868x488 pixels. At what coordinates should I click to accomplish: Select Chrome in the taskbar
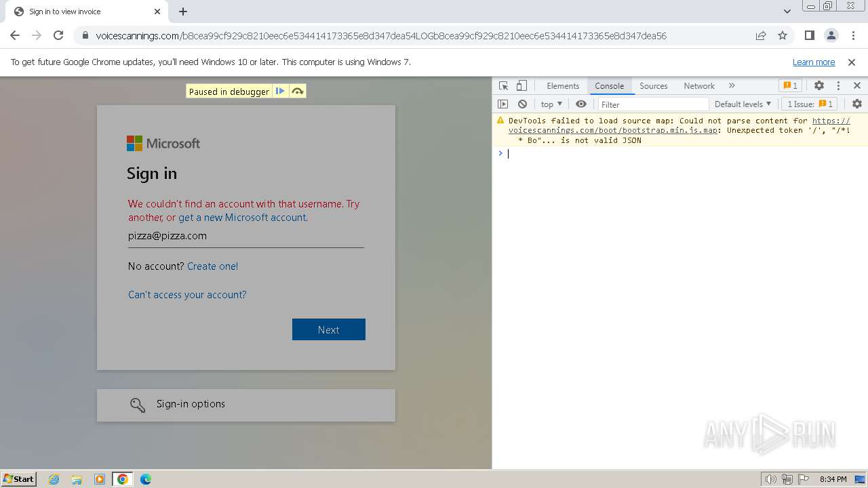(123, 479)
